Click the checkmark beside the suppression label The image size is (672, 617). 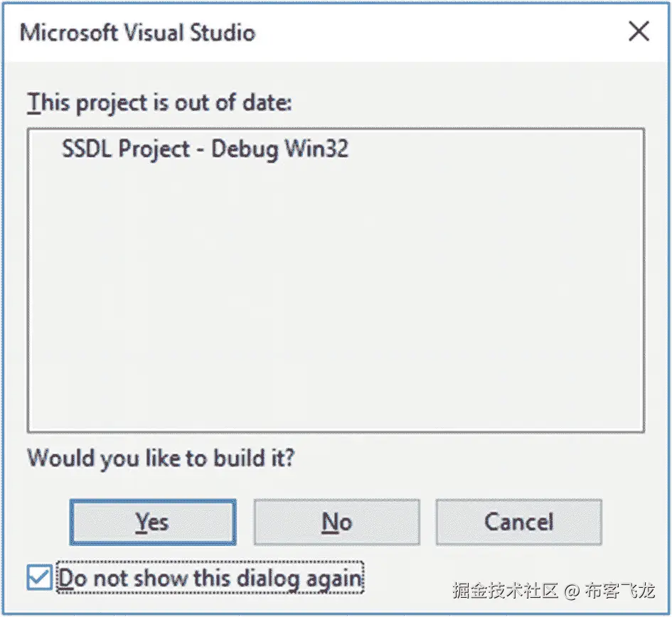pyautogui.click(x=39, y=577)
